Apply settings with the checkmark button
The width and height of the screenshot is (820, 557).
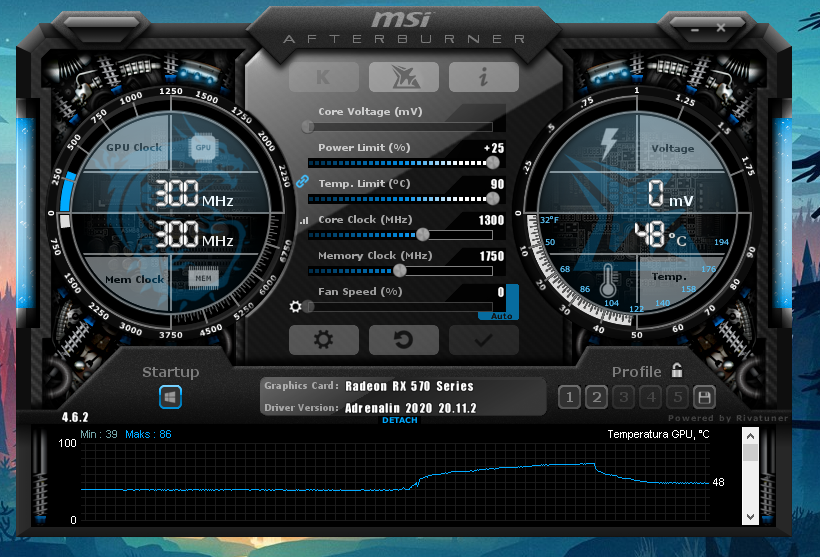click(484, 340)
